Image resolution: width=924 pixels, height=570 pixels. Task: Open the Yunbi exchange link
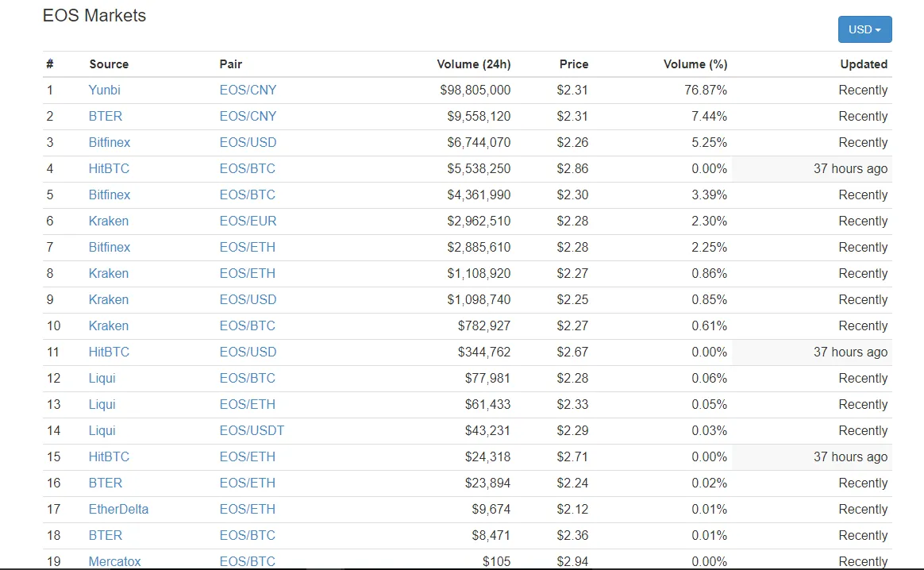tap(104, 91)
